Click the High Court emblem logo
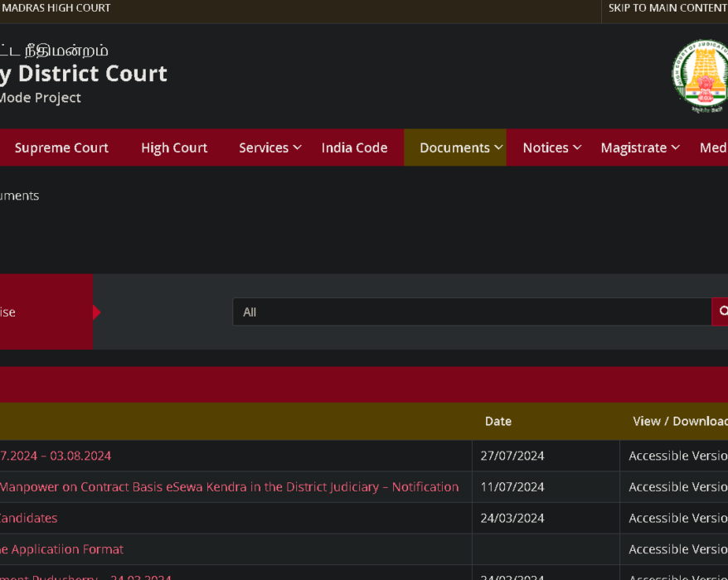The image size is (728, 580). point(700,76)
